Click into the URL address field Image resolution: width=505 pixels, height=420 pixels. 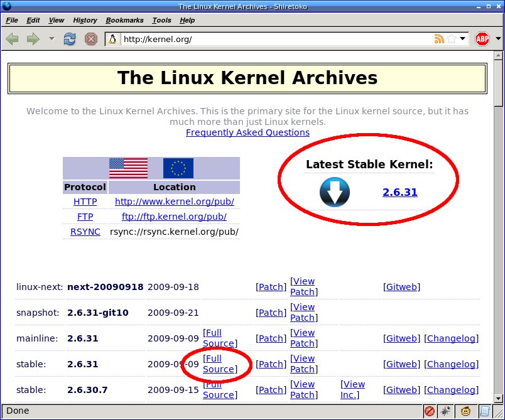[x=270, y=39]
